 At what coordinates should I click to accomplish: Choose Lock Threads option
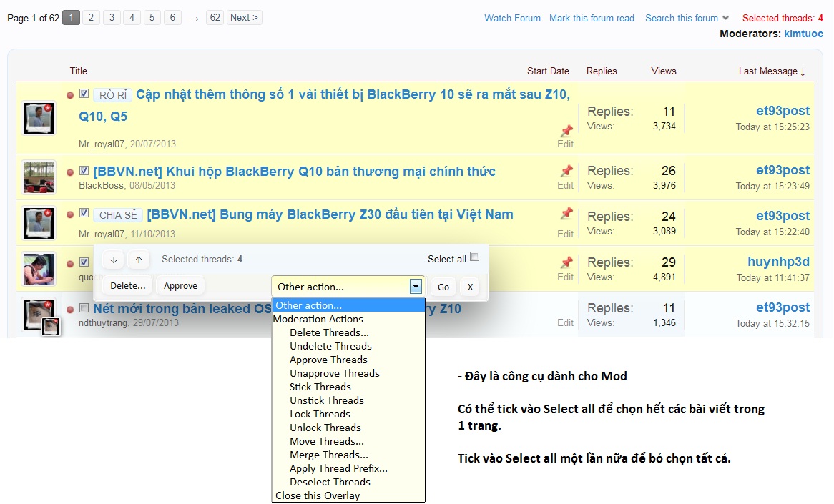point(320,414)
